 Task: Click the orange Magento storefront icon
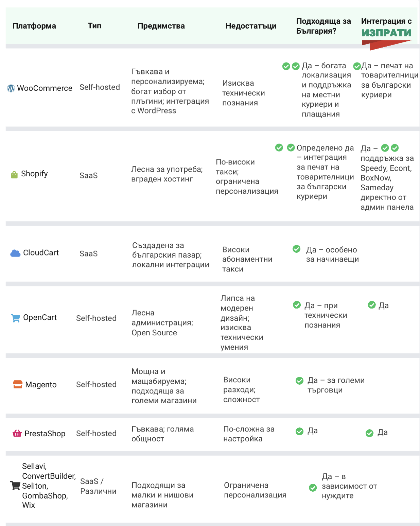pyautogui.click(x=18, y=384)
